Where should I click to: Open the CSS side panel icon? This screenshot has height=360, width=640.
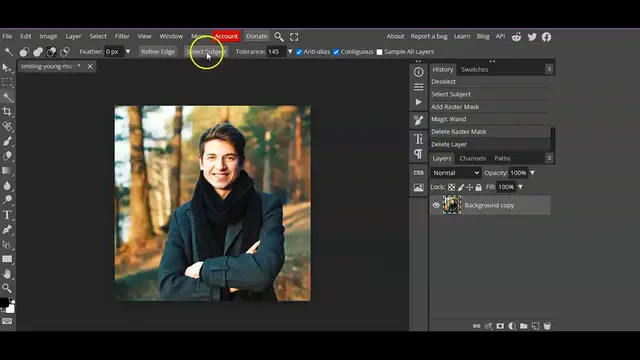[x=418, y=173]
